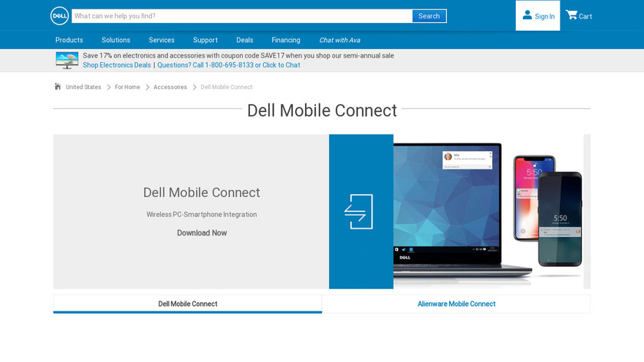This screenshot has width=644, height=362.
Task: Click the Search button
Action: (429, 16)
